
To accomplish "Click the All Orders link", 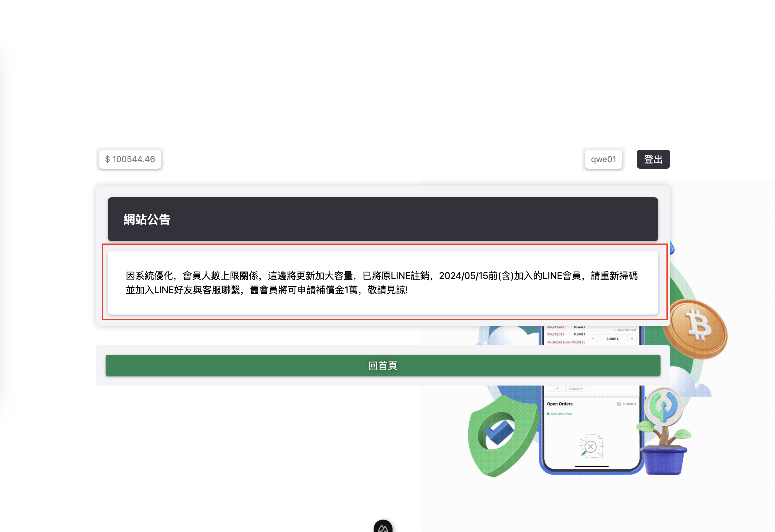I will 629,404.
